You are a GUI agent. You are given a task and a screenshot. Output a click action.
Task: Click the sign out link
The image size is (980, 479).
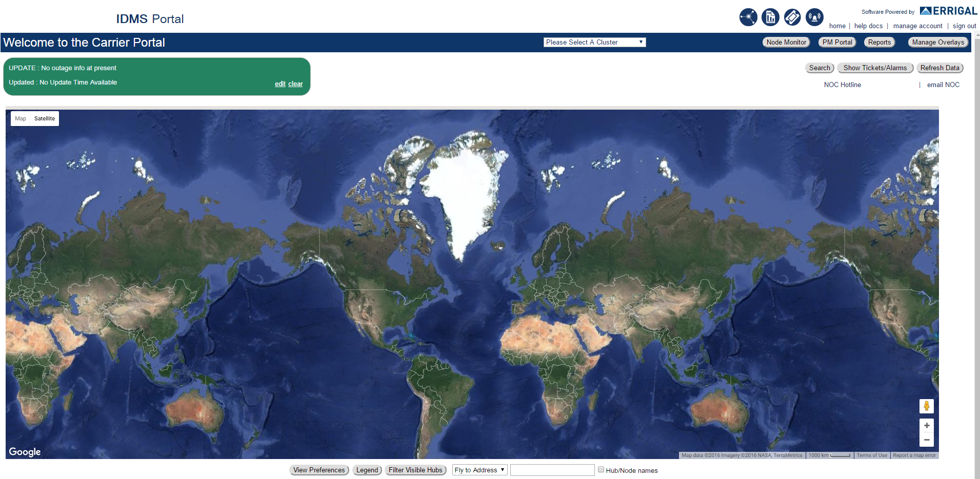tap(964, 26)
